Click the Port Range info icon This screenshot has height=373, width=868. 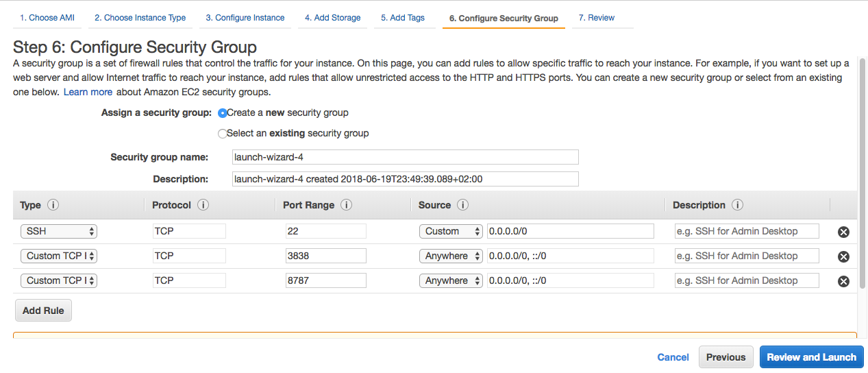coord(346,205)
